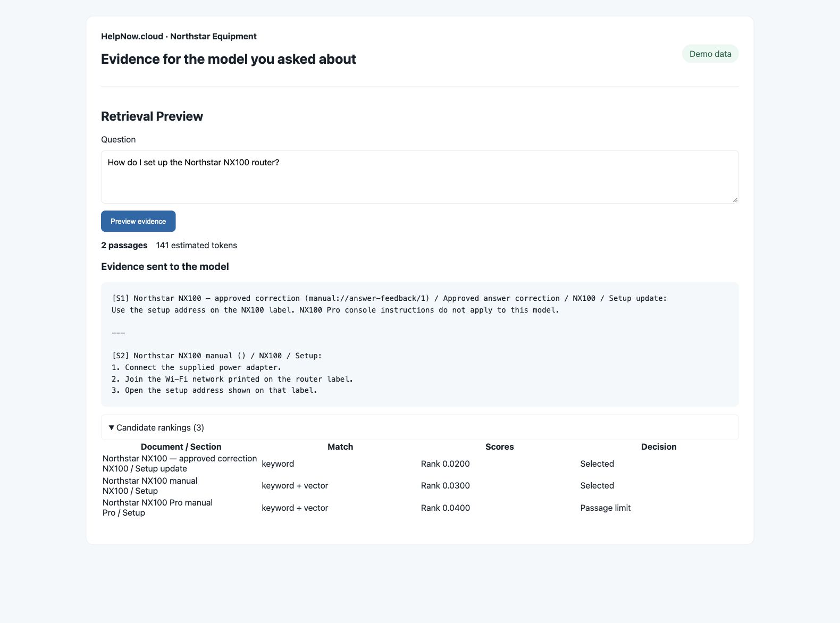Click the S2 Northstar NX100 manual evidence line
840x623 pixels.
217,356
